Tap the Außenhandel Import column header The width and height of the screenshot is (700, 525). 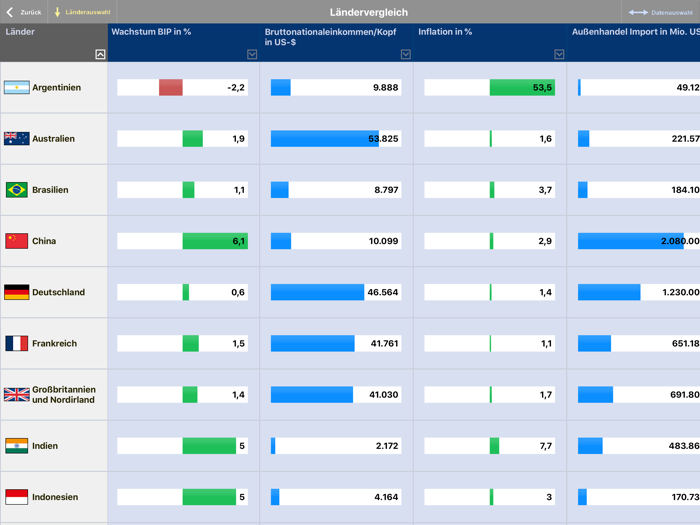click(x=635, y=32)
